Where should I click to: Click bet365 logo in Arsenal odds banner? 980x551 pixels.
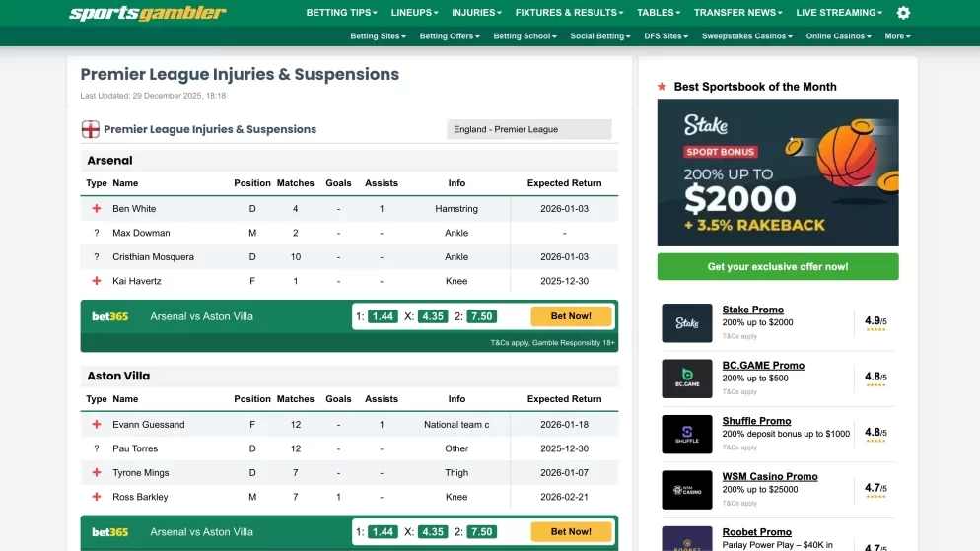pyautogui.click(x=110, y=316)
